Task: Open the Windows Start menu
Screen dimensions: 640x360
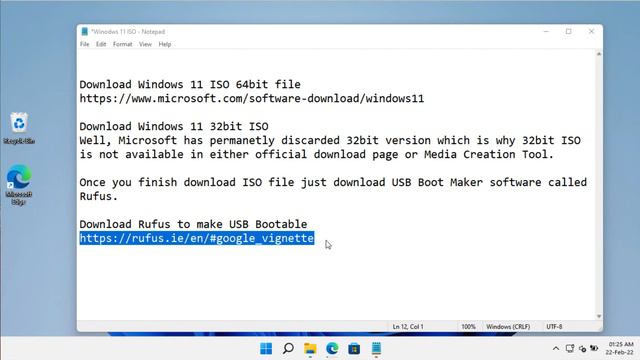Action: point(266,349)
